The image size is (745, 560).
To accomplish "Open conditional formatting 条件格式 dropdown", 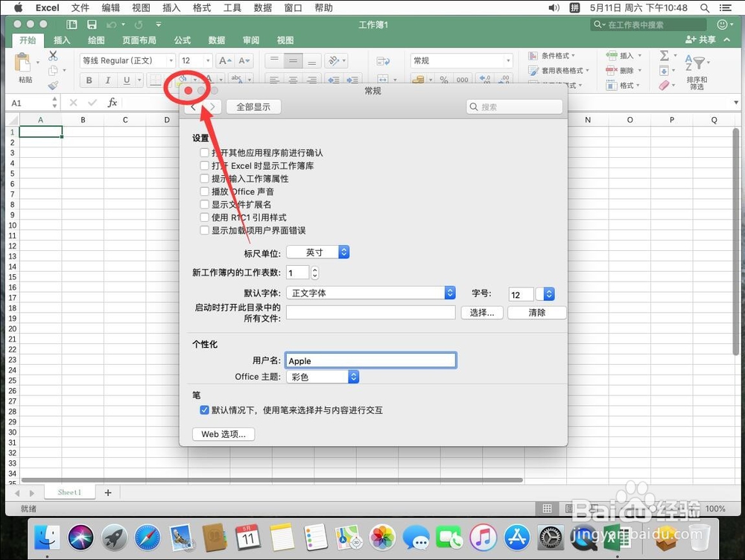I will (551, 56).
